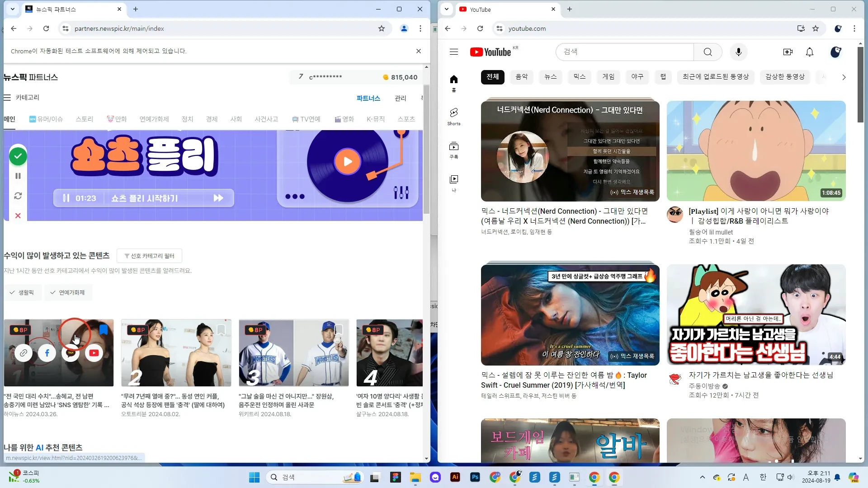Start YouTube voice search microphone
This screenshot has height=488, width=868.
click(739, 52)
